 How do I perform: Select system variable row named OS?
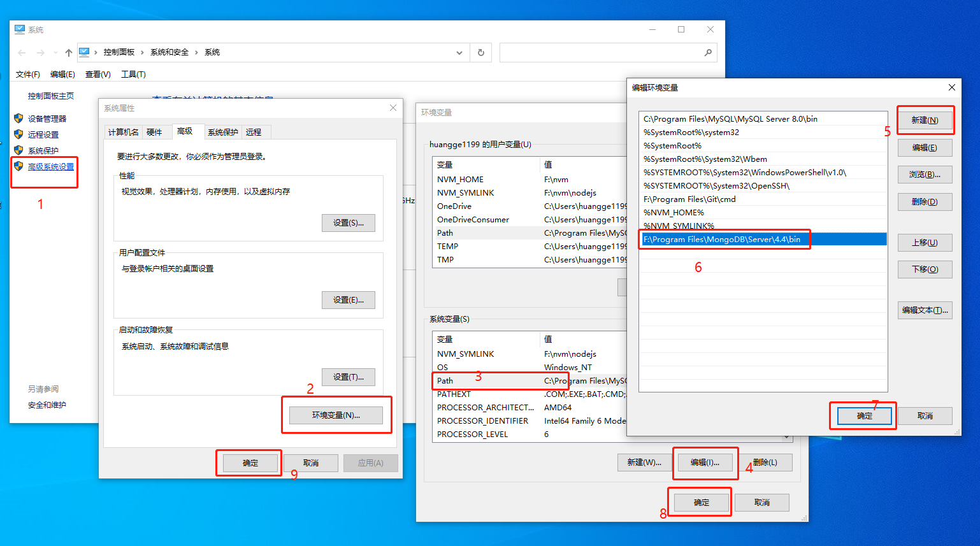(x=530, y=368)
